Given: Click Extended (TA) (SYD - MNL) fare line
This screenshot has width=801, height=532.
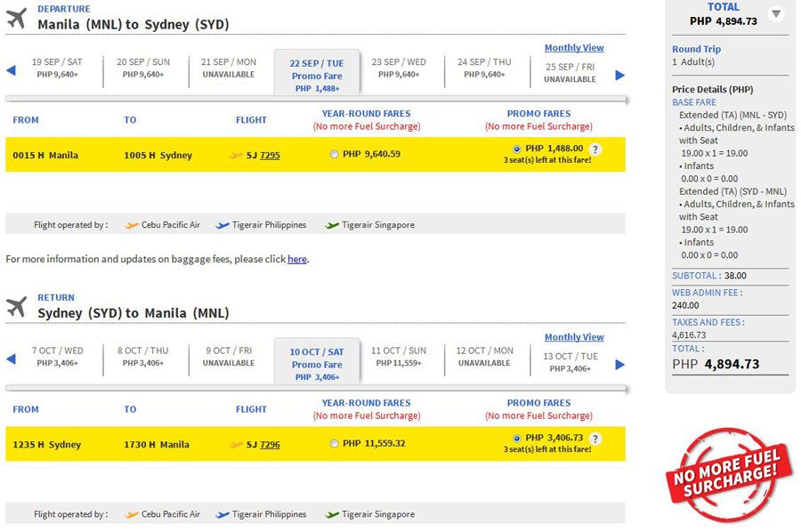Looking at the screenshot, I should (732, 191).
